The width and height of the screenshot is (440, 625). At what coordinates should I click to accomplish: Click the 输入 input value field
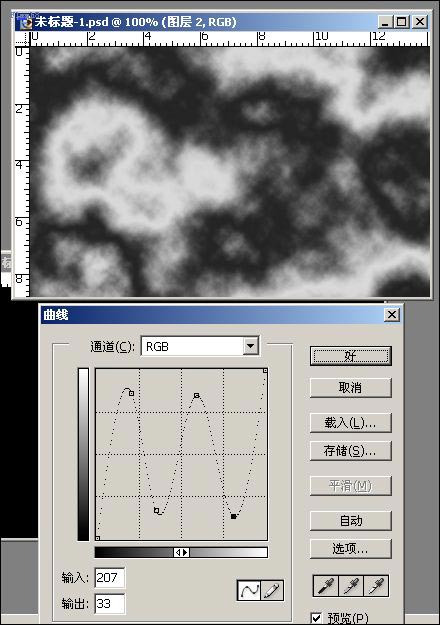click(110, 578)
